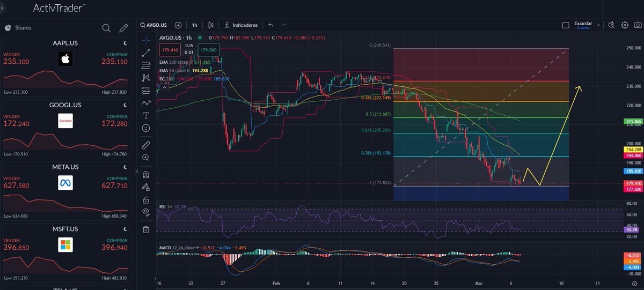Select the trend line drawing tool

click(x=145, y=53)
